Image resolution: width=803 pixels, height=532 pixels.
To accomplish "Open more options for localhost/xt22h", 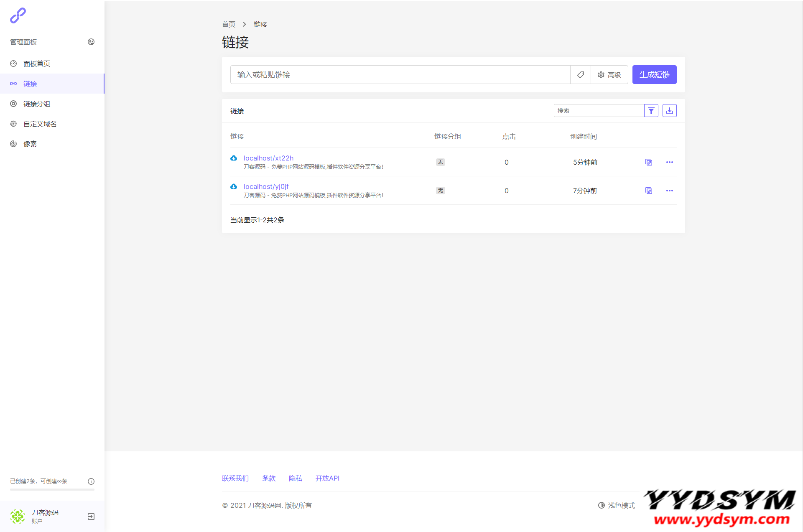I will [x=669, y=162].
